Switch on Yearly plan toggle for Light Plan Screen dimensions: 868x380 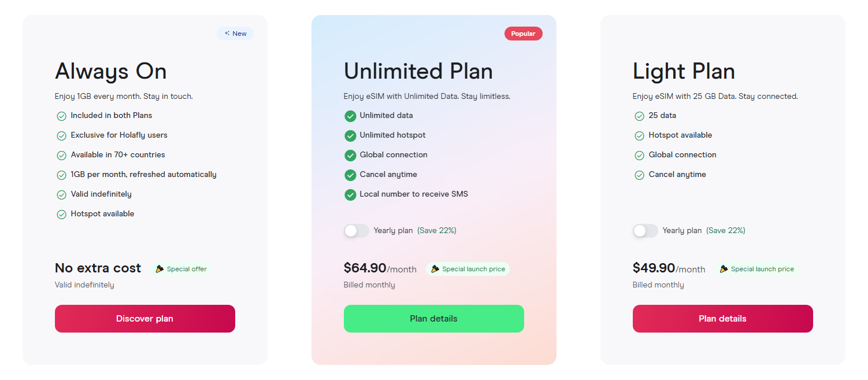click(645, 231)
